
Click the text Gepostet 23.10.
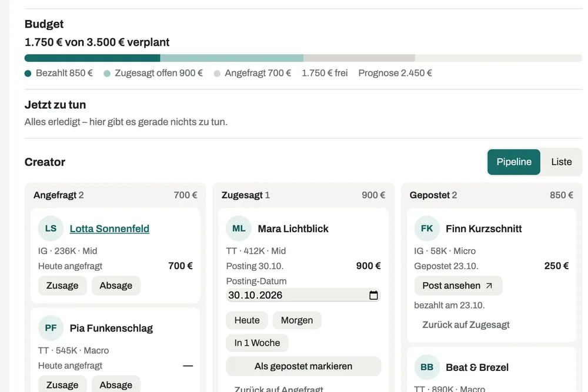446,266
